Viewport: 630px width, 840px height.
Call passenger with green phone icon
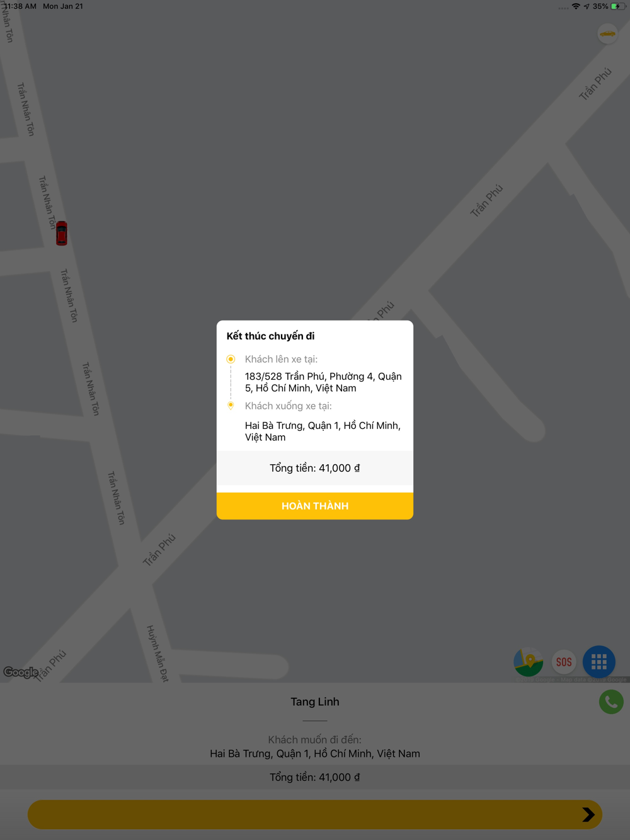click(611, 701)
